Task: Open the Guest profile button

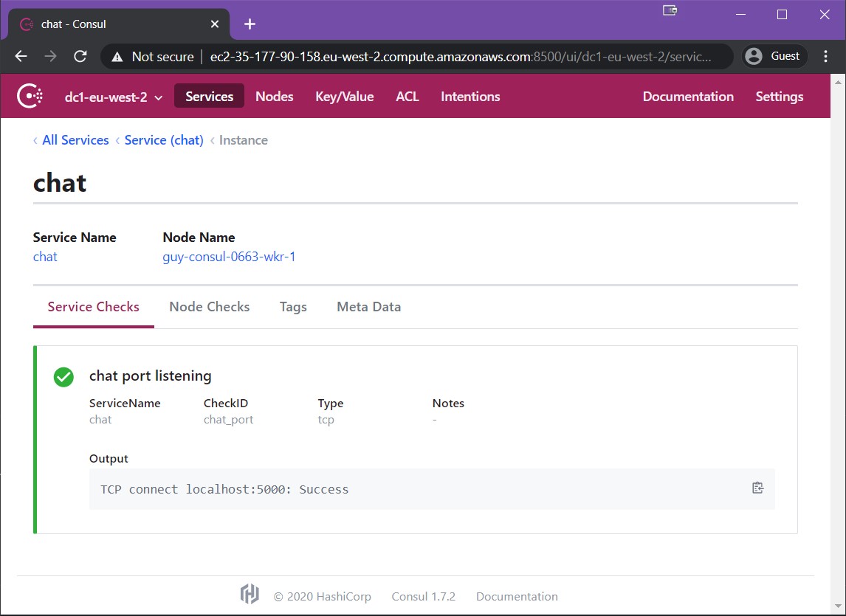Action: coord(774,56)
